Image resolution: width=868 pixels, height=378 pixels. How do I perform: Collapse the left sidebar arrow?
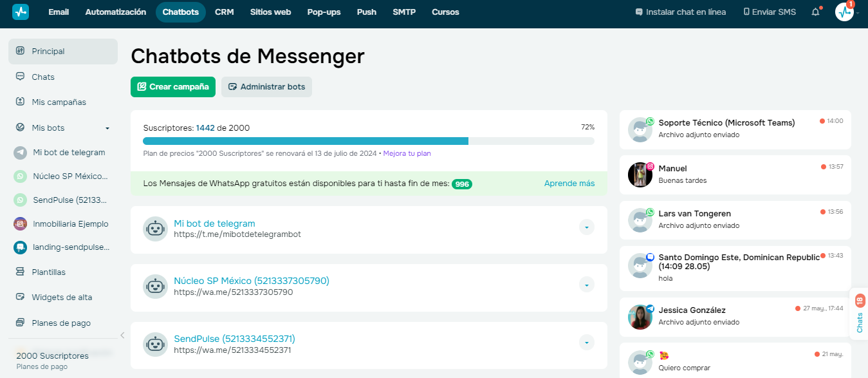pos(122,335)
